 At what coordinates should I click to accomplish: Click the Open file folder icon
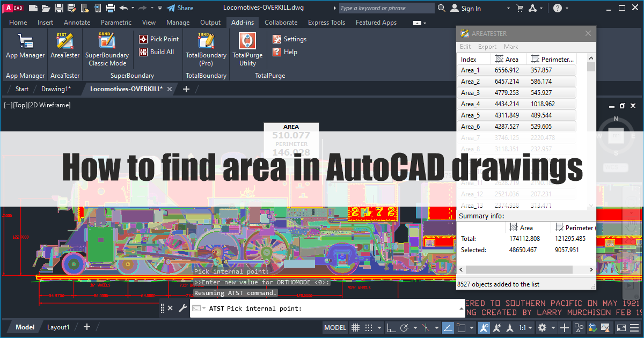coord(46,8)
